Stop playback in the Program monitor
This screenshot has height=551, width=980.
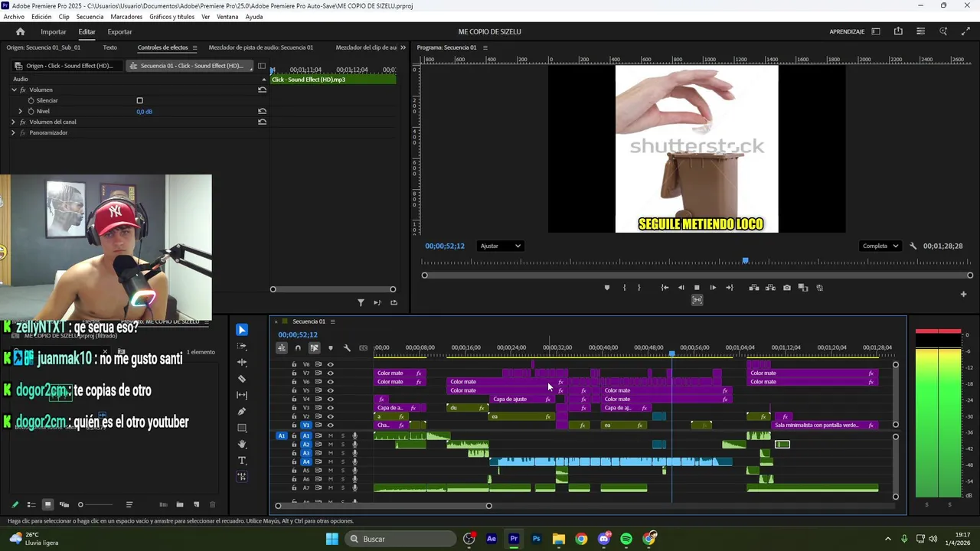(697, 288)
